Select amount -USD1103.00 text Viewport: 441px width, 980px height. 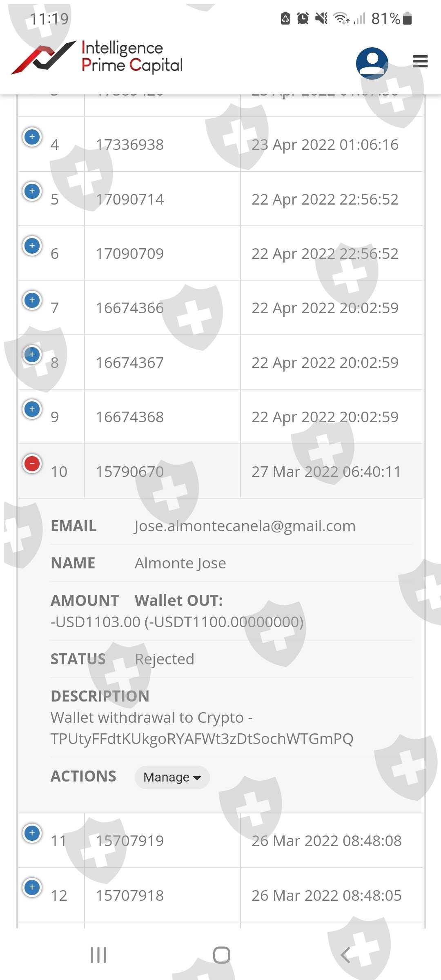[x=96, y=622]
